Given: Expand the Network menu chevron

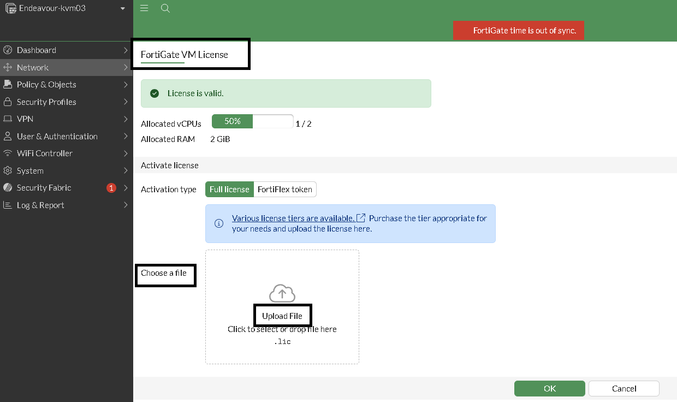Looking at the screenshot, I should (125, 67).
